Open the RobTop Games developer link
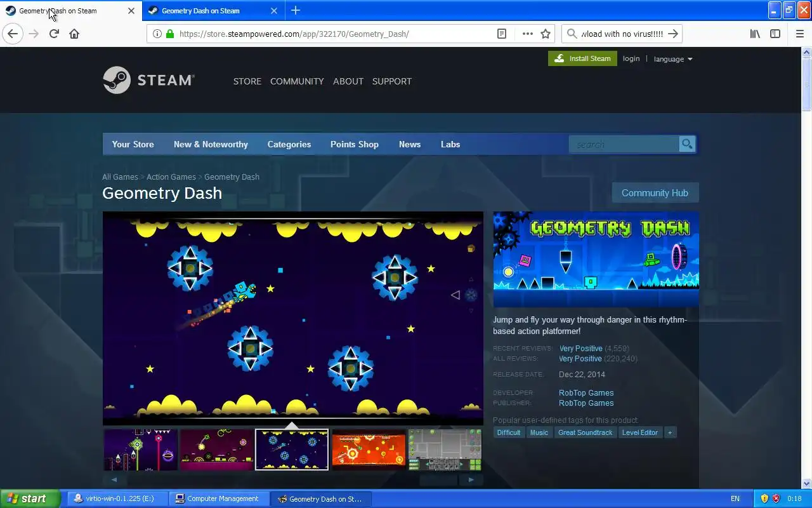The image size is (812, 508). click(586, 392)
